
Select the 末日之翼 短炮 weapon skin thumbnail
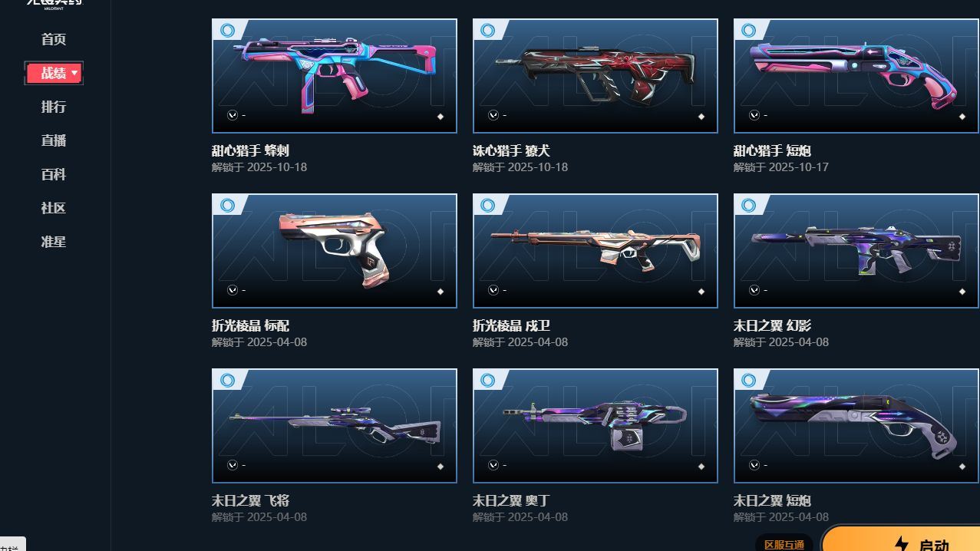tap(856, 426)
